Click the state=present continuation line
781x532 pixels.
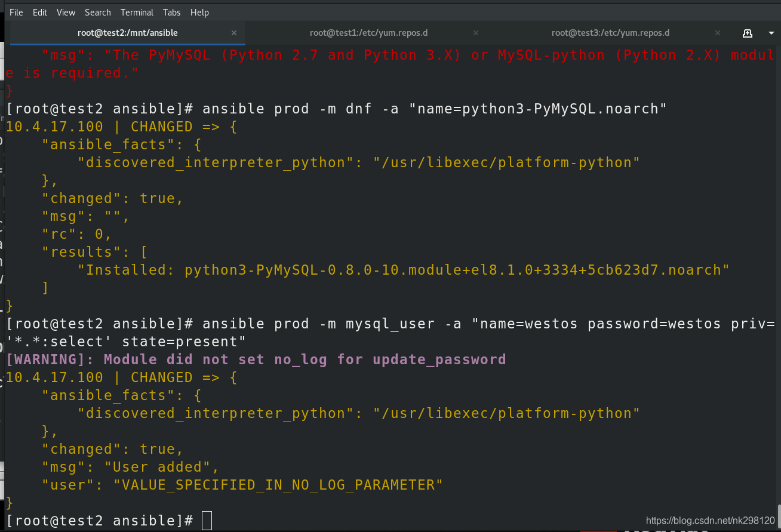coord(126,342)
